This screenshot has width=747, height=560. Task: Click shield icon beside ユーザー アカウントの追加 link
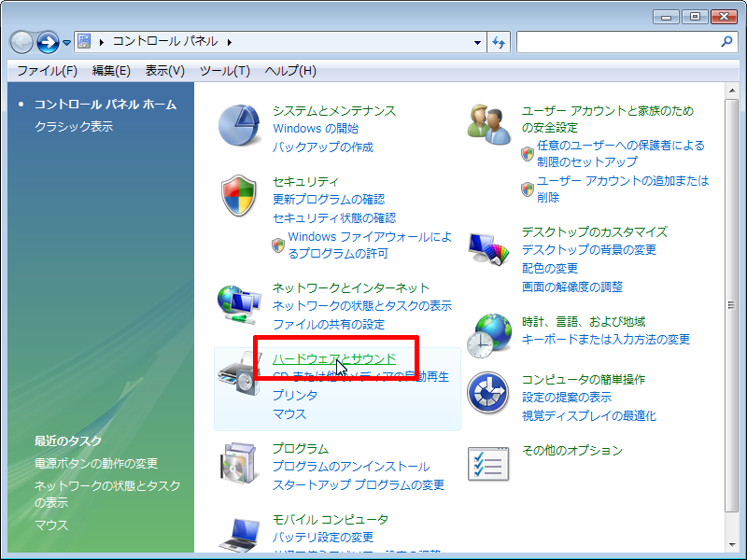click(528, 189)
